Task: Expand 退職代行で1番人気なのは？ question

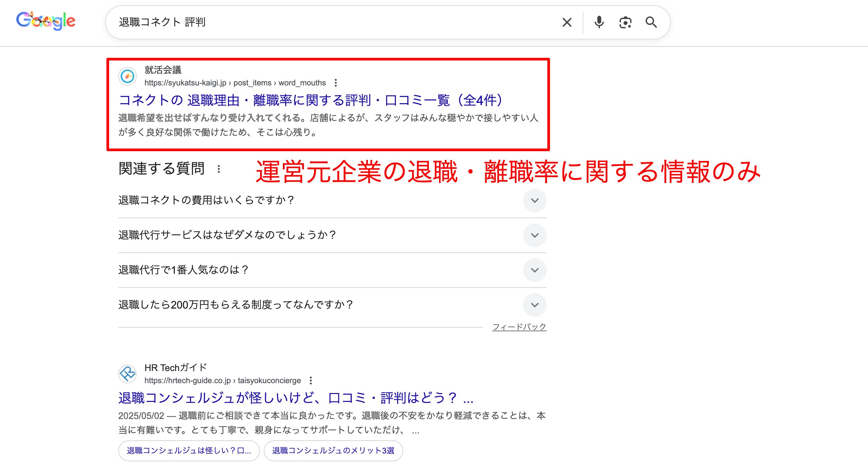Action: [332, 270]
